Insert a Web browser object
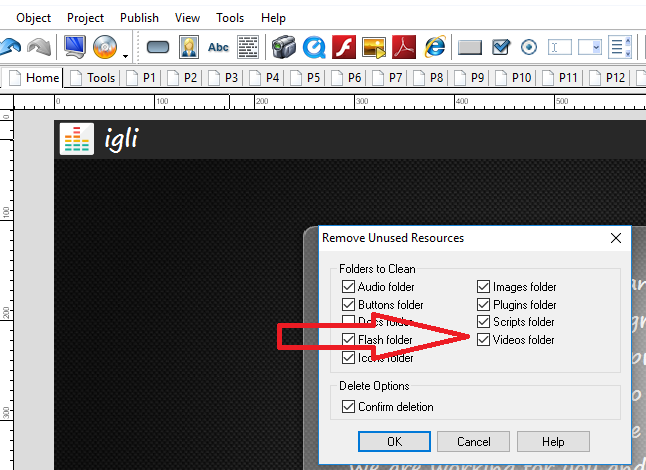The height and width of the screenshot is (470, 646). (434, 47)
